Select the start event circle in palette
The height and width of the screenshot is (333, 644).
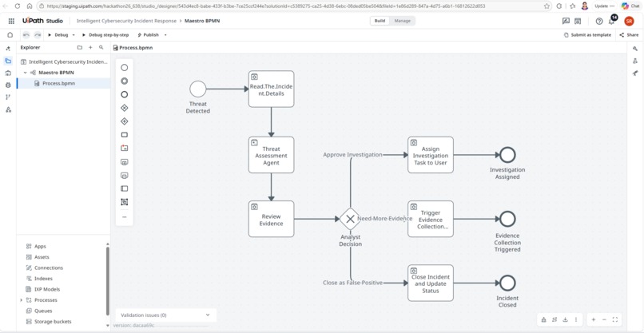tap(125, 68)
